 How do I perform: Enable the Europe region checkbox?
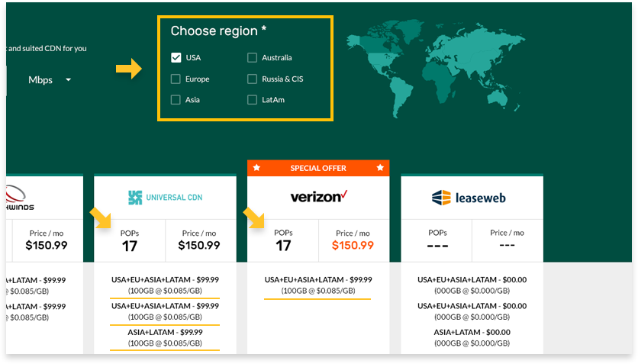[x=176, y=79]
